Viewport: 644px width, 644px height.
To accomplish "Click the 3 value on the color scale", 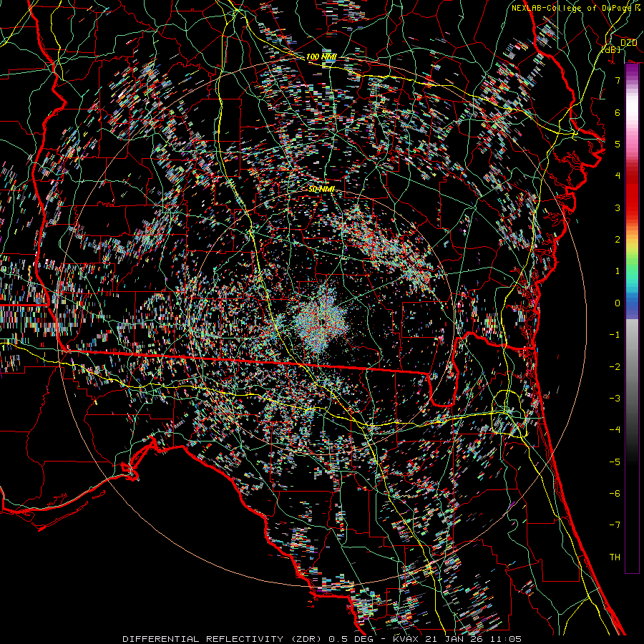I will click(x=618, y=208).
